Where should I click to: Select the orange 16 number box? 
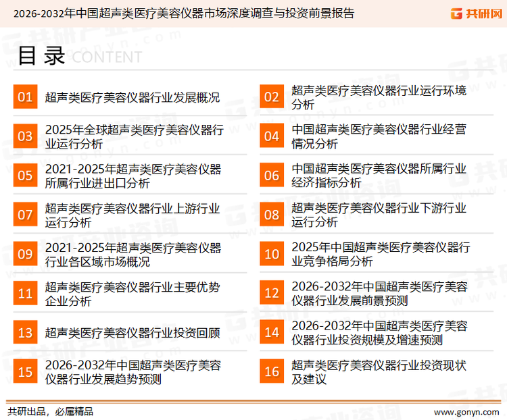(272, 371)
